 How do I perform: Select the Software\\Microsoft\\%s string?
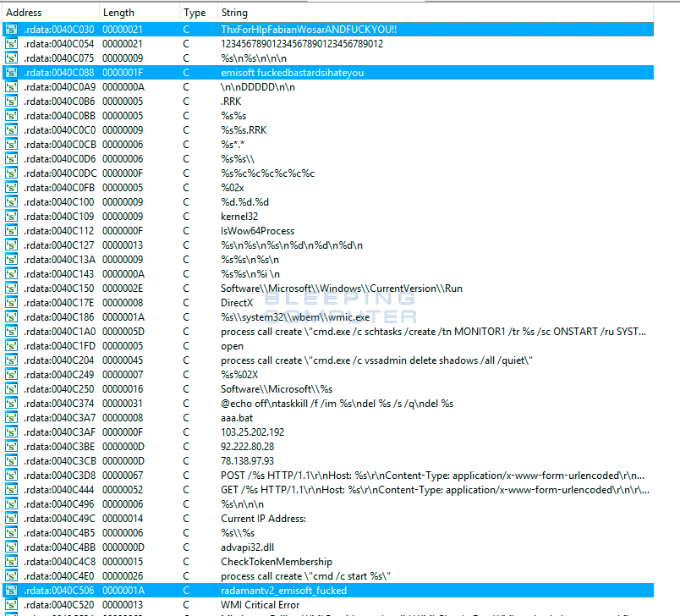tap(277, 389)
